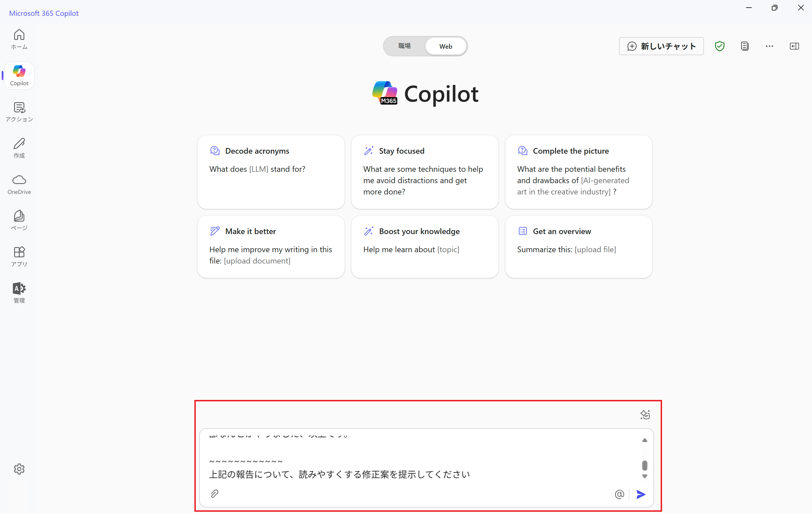The image size is (812, 514).
Task: Open the ページ (Pages) sidebar item
Action: tap(19, 220)
